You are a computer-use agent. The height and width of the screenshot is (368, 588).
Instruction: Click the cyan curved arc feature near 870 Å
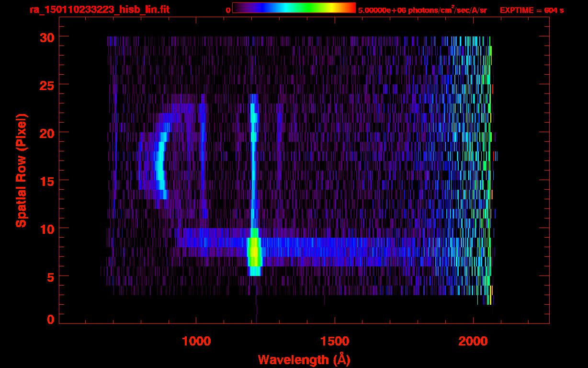[160, 165]
